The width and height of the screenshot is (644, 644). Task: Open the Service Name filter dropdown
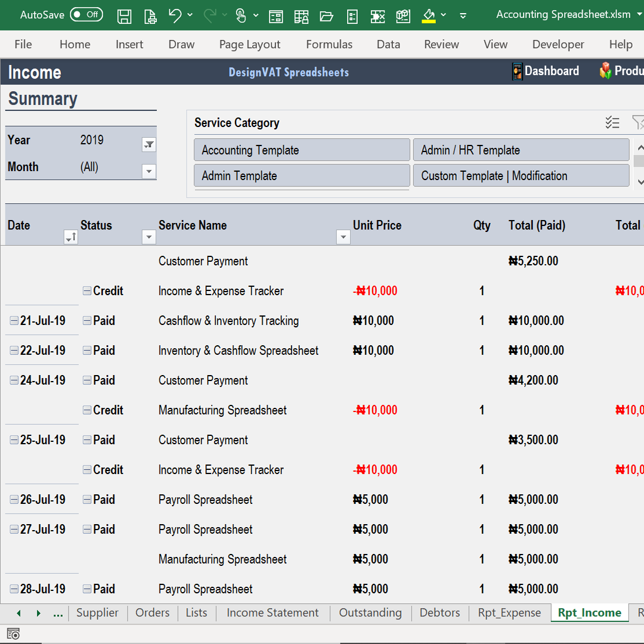[x=343, y=237]
